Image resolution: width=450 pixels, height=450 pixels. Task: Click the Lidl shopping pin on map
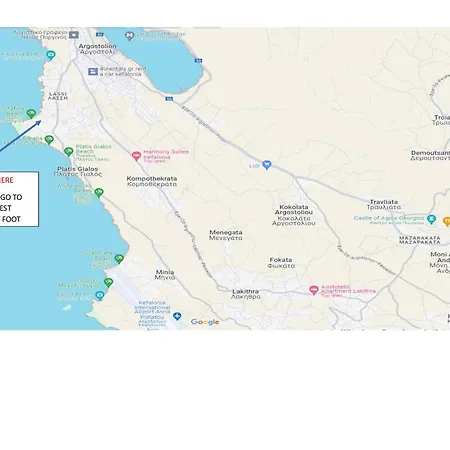[266, 165]
